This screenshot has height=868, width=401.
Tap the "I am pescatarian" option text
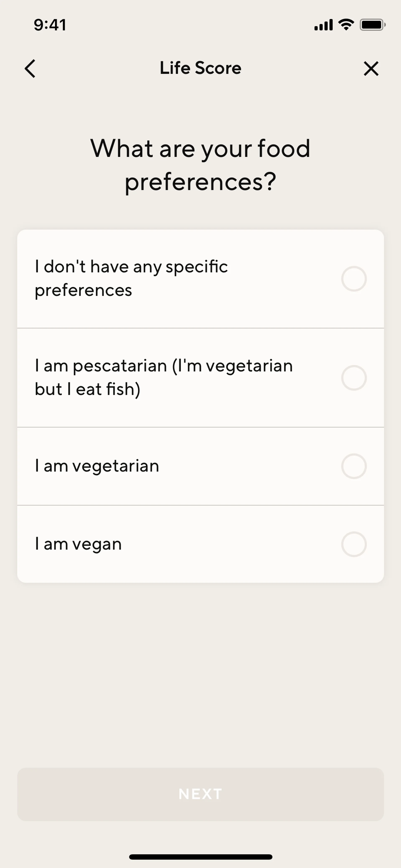tap(164, 366)
